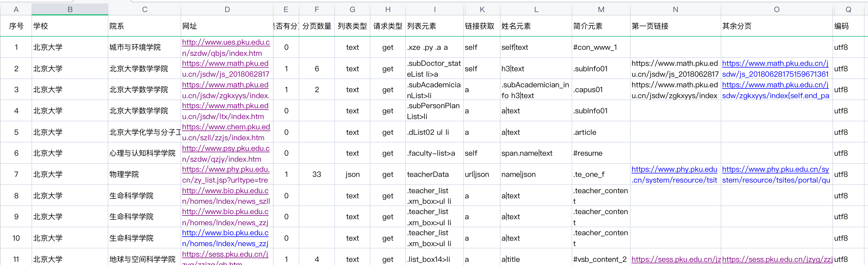Click the 编码 header cell

click(848, 26)
